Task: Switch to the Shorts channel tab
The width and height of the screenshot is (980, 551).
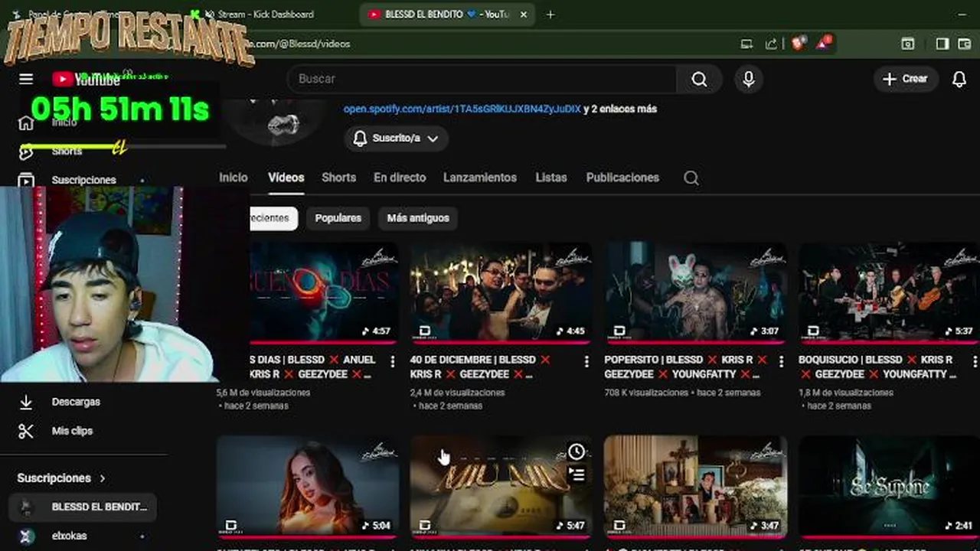Action: tap(338, 178)
